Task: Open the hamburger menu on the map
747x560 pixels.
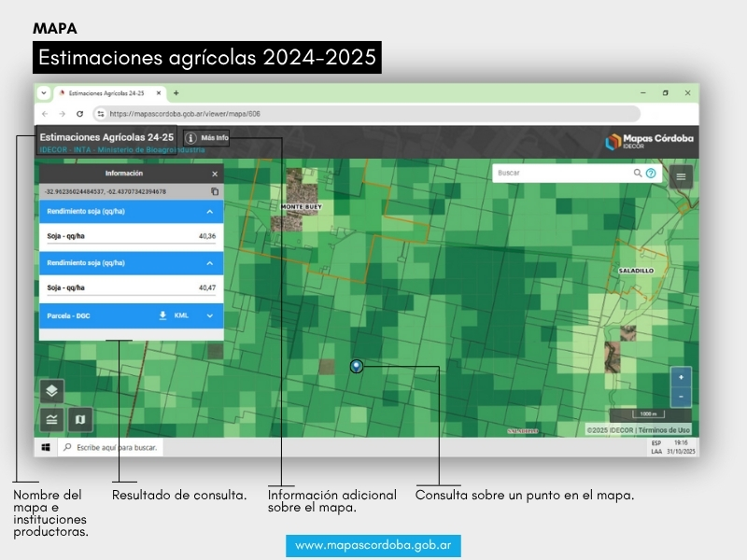Action: 681,175
